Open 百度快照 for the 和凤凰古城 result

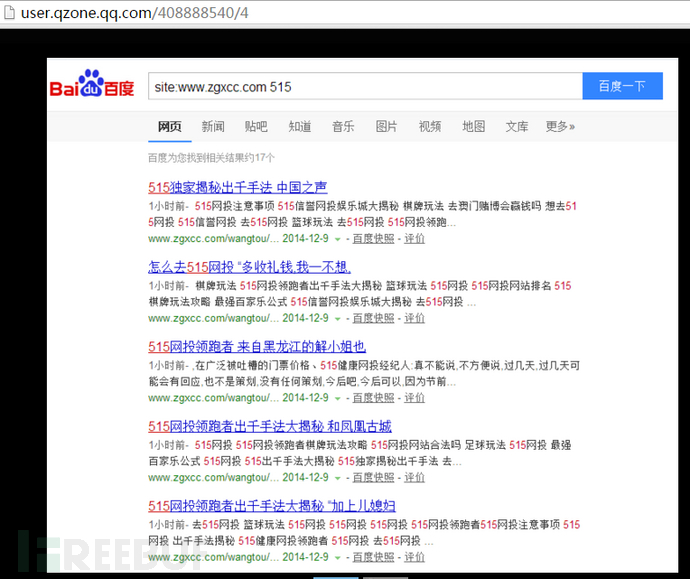click(x=374, y=477)
